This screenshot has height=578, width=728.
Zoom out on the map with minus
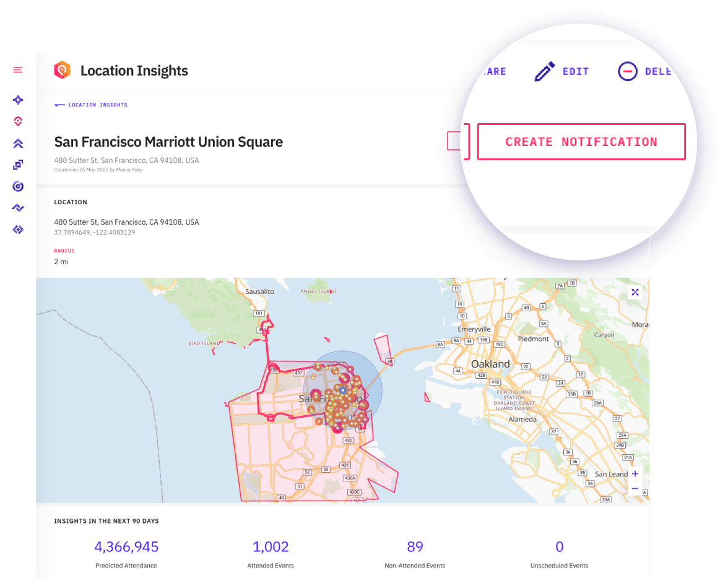click(635, 489)
